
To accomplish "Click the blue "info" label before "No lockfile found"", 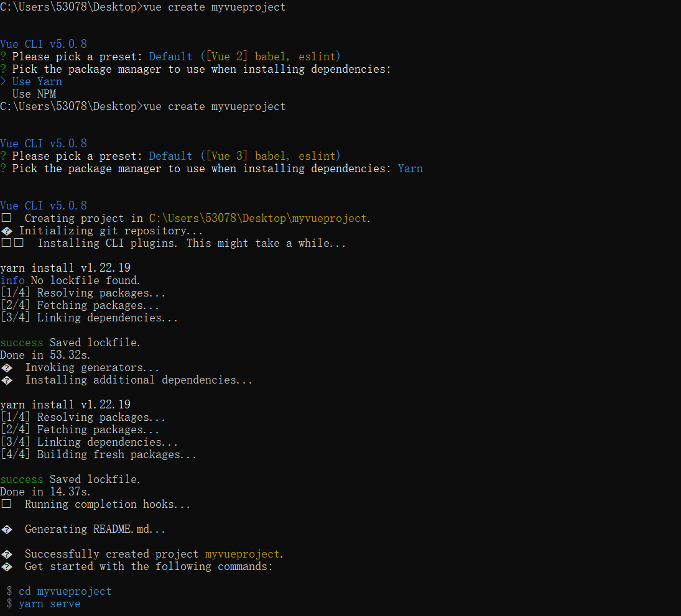I will pos(12,280).
